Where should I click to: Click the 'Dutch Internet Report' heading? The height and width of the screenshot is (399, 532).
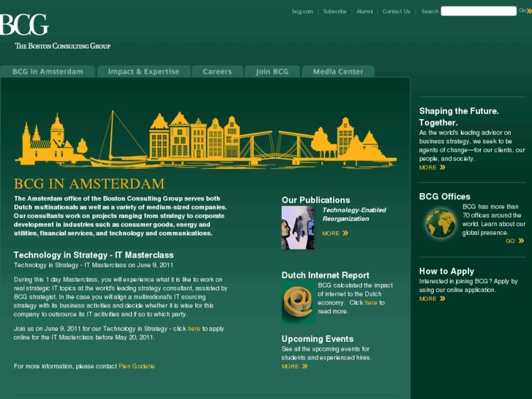point(326,275)
